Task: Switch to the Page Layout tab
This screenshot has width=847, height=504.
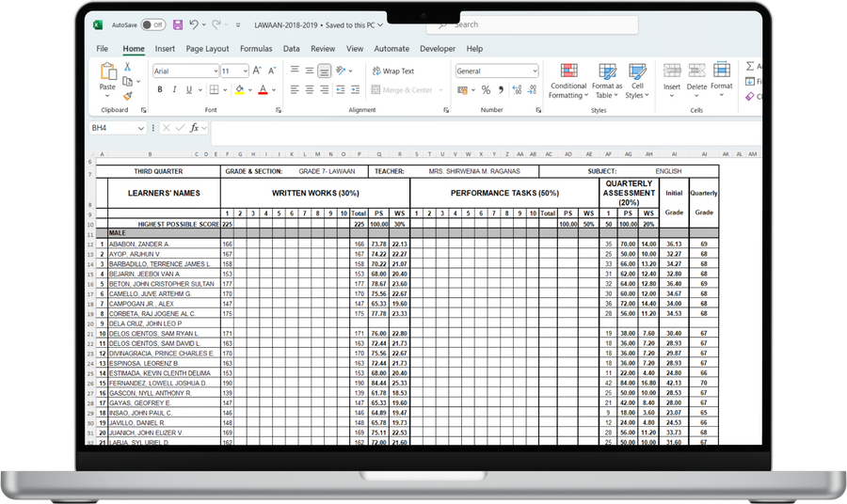Action: pyautogui.click(x=207, y=49)
